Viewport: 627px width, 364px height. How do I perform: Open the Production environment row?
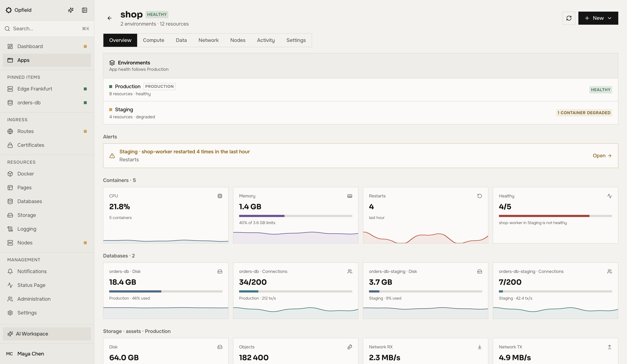click(360, 90)
